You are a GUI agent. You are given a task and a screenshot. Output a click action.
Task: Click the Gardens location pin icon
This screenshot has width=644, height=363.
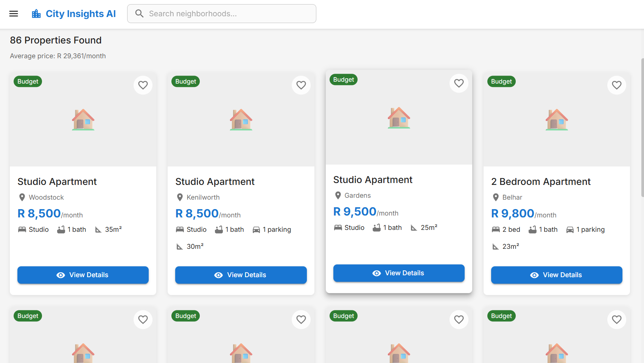(338, 195)
